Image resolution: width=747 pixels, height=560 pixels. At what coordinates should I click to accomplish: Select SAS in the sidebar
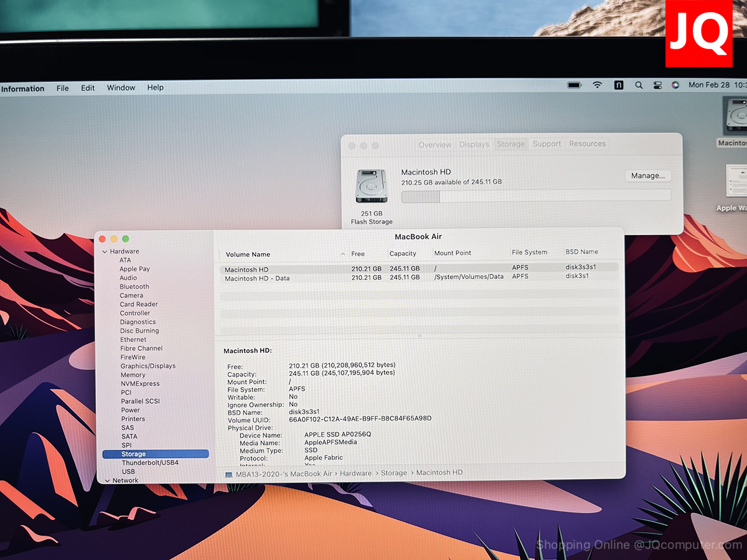[128, 427]
